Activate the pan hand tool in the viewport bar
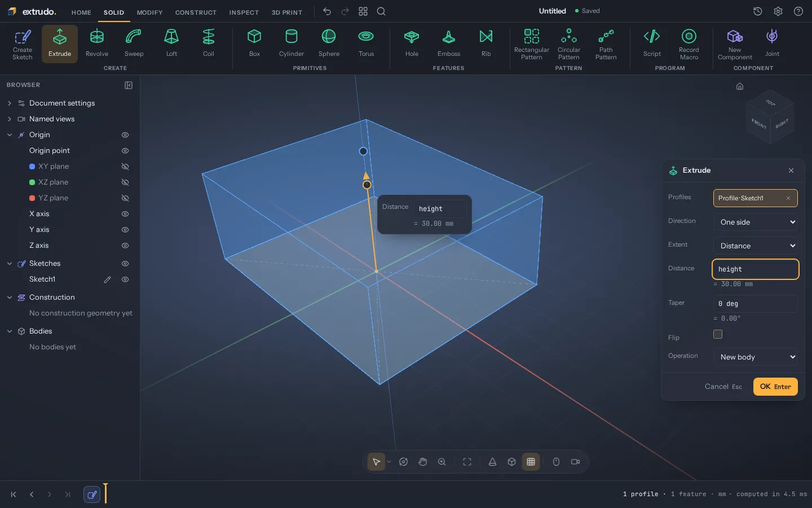Viewport: 812px width, 508px height. 423,462
